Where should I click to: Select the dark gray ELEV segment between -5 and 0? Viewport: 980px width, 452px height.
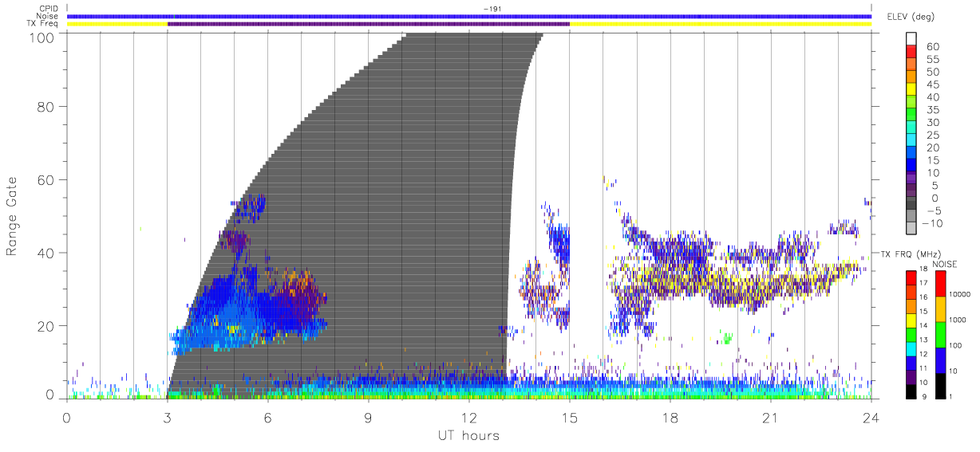click(x=911, y=204)
